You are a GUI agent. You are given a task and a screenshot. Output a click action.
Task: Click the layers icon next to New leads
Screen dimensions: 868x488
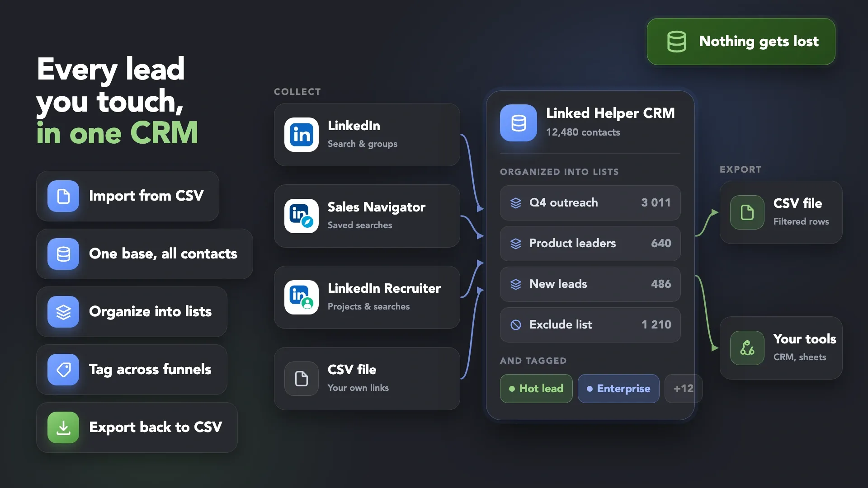coord(516,284)
